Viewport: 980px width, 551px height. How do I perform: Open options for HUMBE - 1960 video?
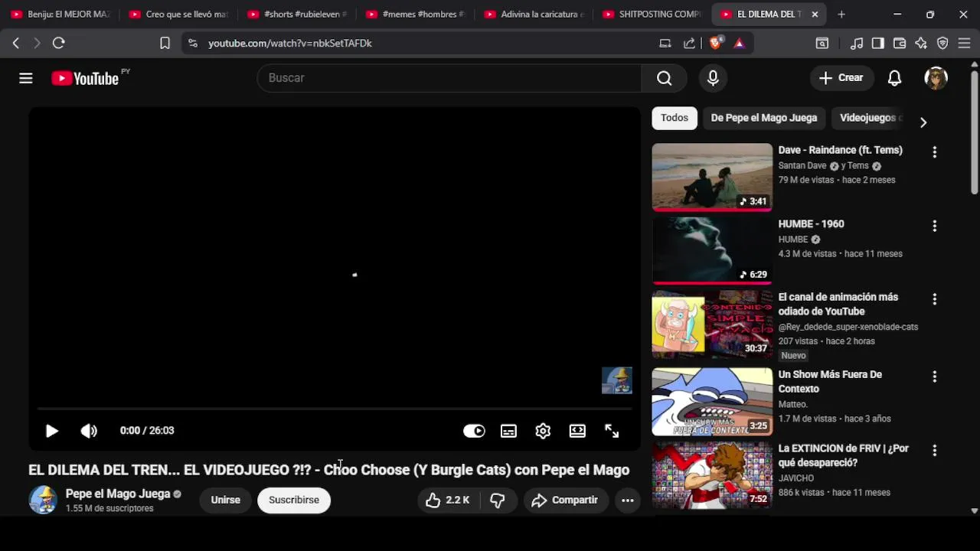(x=934, y=226)
